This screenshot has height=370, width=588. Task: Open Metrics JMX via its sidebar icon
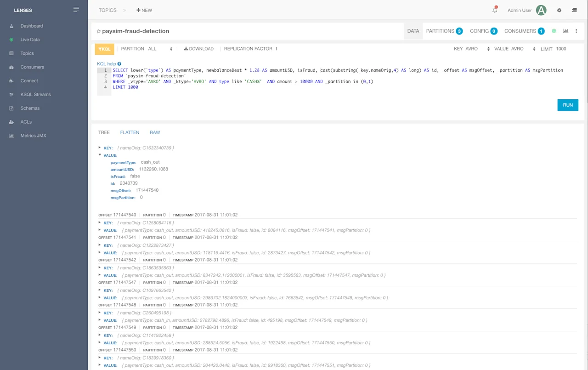(x=11, y=136)
